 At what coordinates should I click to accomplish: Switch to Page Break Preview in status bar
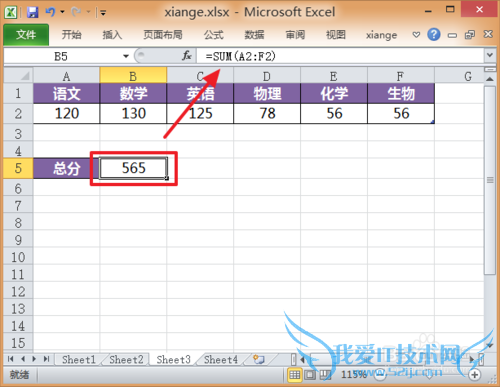point(325,375)
